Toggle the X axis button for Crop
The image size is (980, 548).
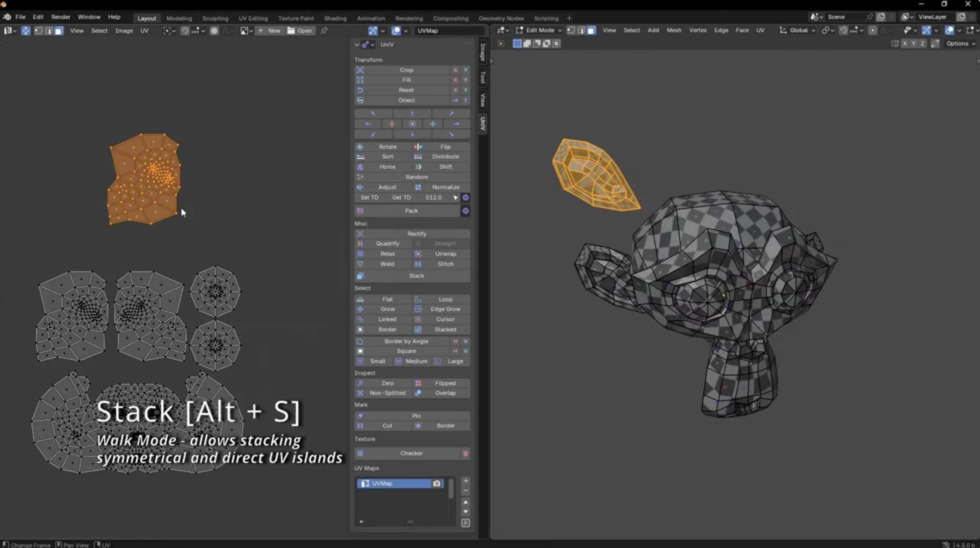455,70
